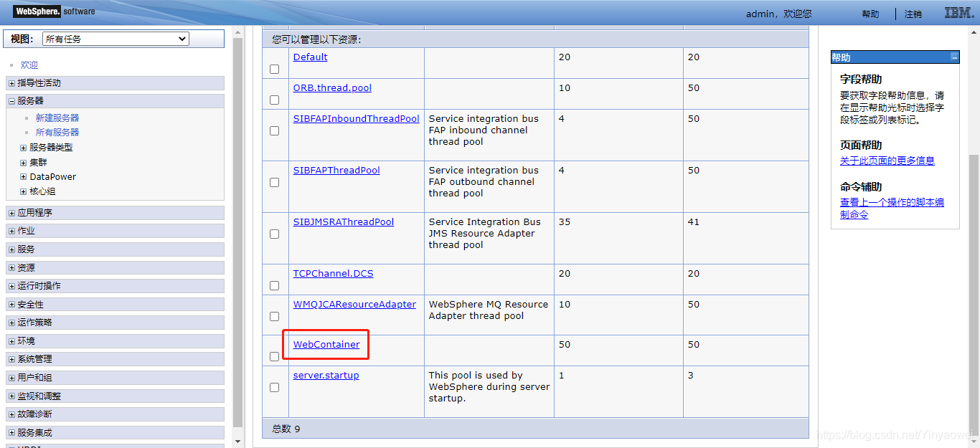
Task: Open the WebContainer thread pool link
Action: (x=326, y=345)
